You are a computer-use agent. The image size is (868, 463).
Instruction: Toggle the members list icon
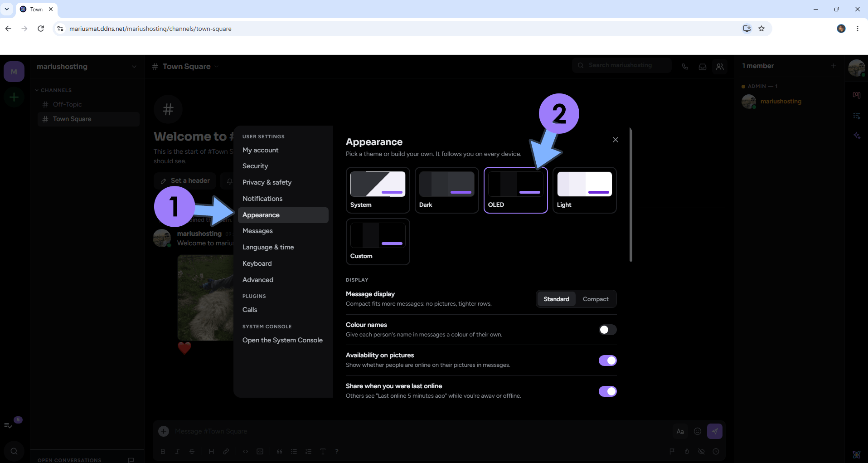point(720,67)
